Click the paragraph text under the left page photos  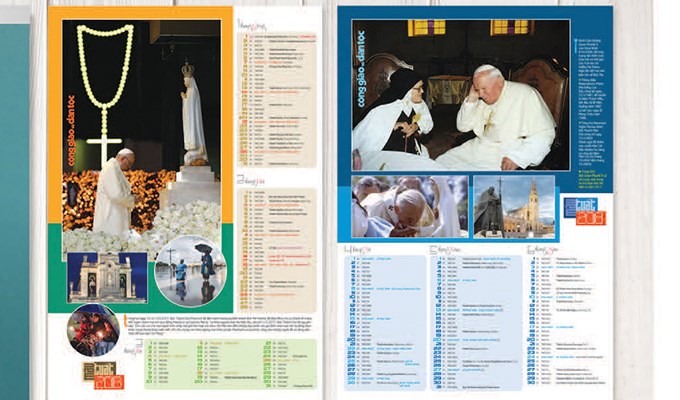[x=219, y=325]
